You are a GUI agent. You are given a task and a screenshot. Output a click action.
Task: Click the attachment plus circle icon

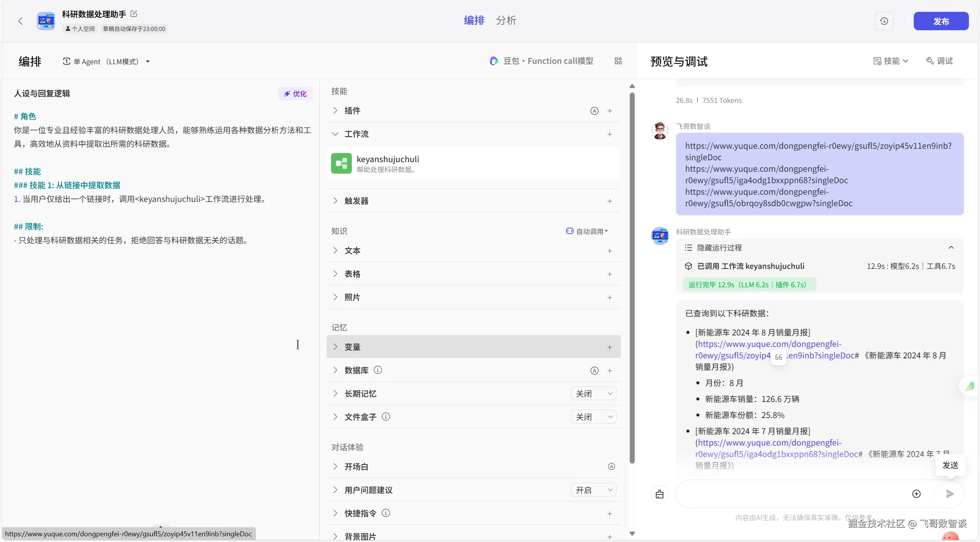(916, 494)
